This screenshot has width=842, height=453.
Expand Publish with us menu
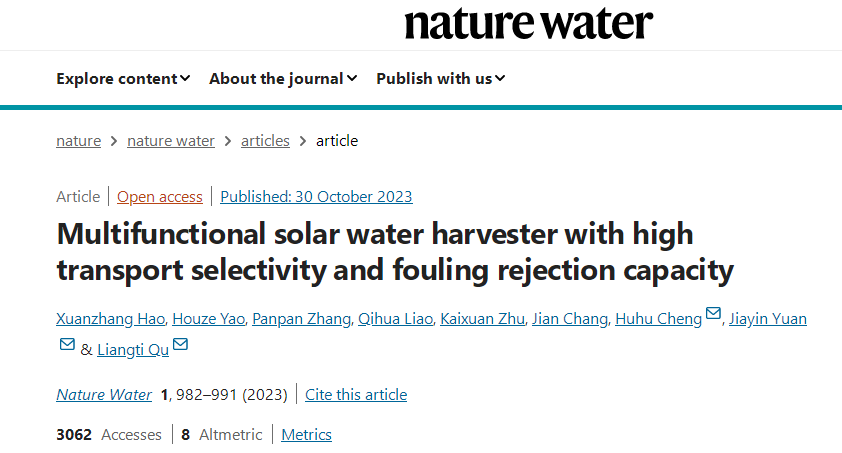tap(440, 78)
